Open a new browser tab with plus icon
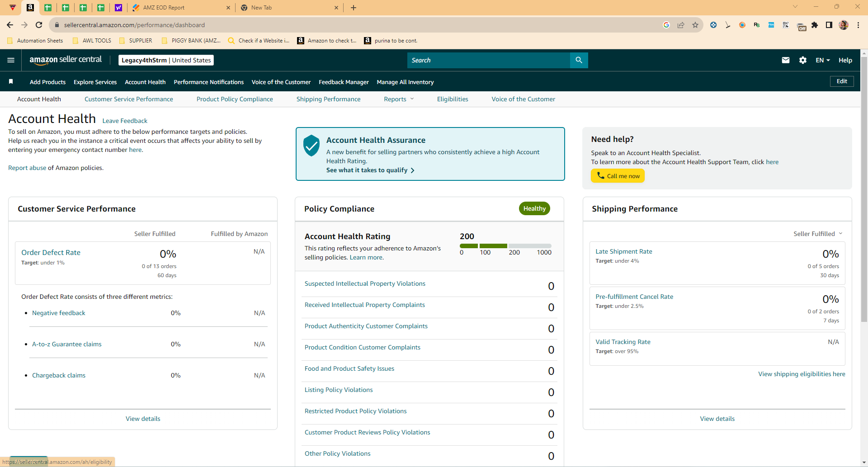The width and height of the screenshot is (868, 467). click(x=354, y=8)
